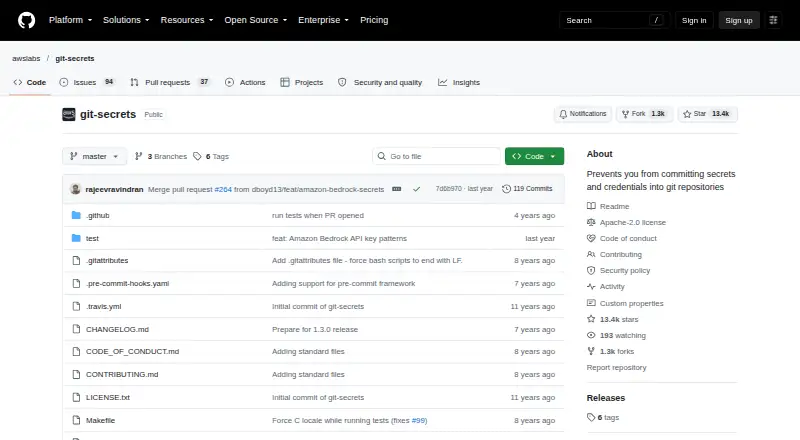Screen dimensions: 800x440
Task: Open the apps grid icon beside Sign up
Action: coord(773,20)
